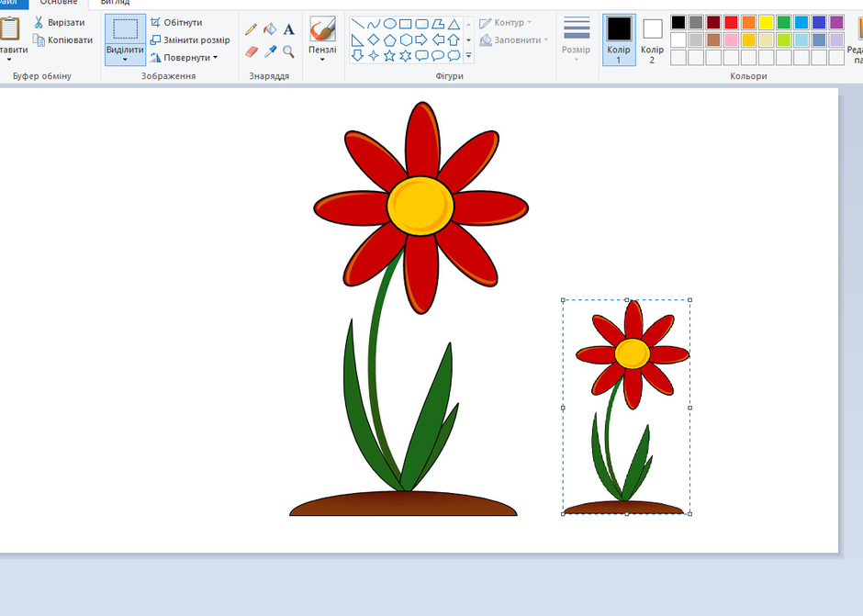Choose the straight Line shape
Image resolution: width=863 pixels, height=616 pixels.
pos(358,24)
